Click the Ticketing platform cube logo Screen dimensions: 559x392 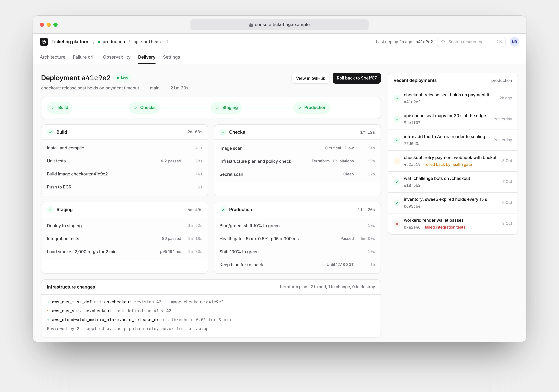(x=44, y=42)
